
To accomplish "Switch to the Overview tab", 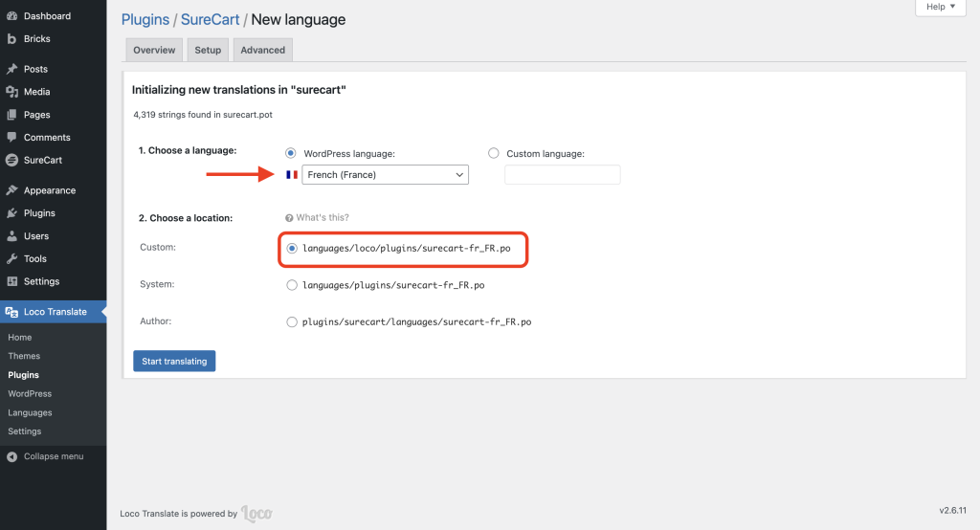I will click(x=154, y=50).
